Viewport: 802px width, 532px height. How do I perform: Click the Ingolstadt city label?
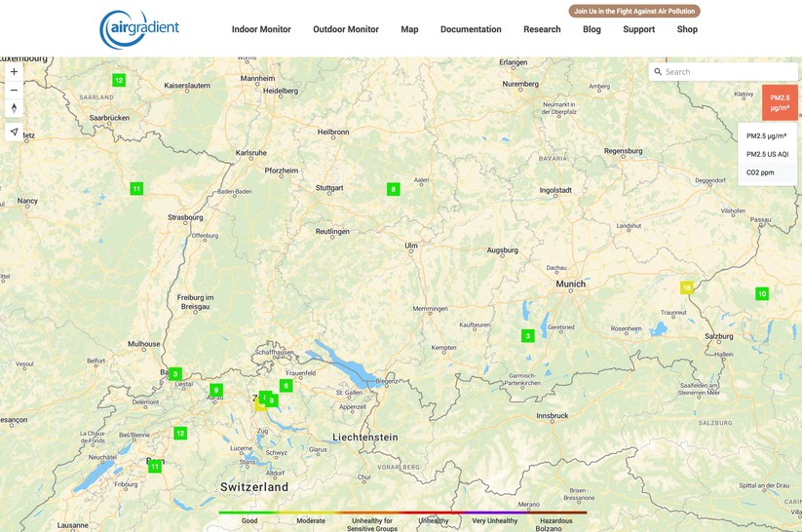click(555, 190)
